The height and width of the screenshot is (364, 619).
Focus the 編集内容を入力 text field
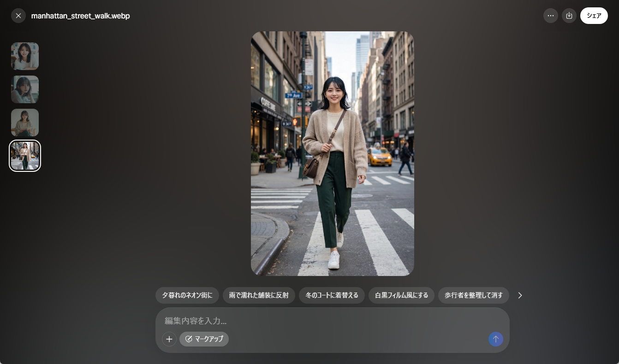[x=332, y=321]
